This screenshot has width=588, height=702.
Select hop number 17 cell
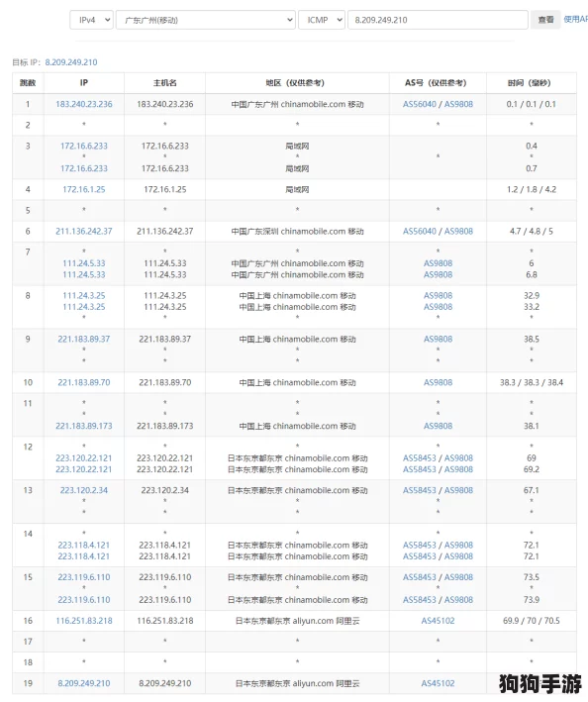[x=28, y=642]
